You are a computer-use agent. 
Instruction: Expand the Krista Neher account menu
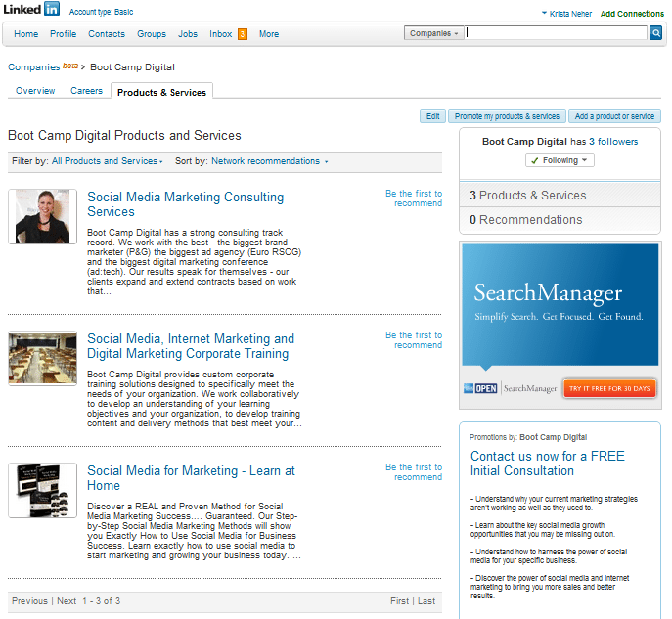(x=565, y=14)
